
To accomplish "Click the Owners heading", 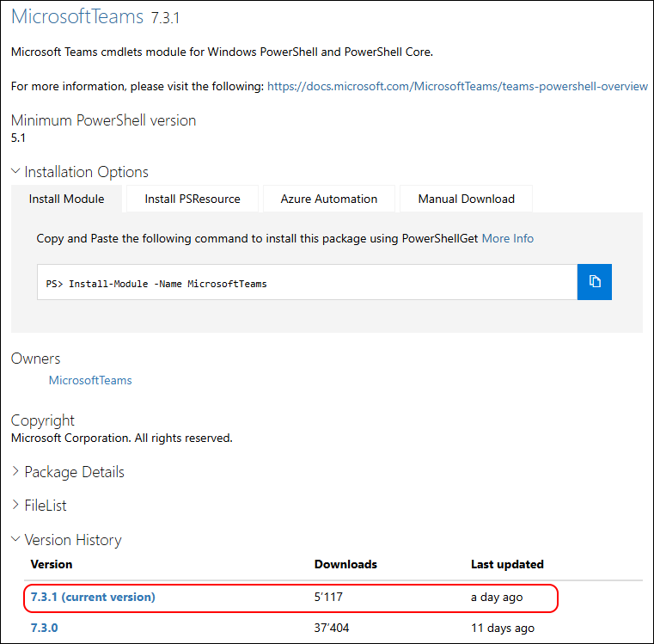I will click(x=35, y=359).
